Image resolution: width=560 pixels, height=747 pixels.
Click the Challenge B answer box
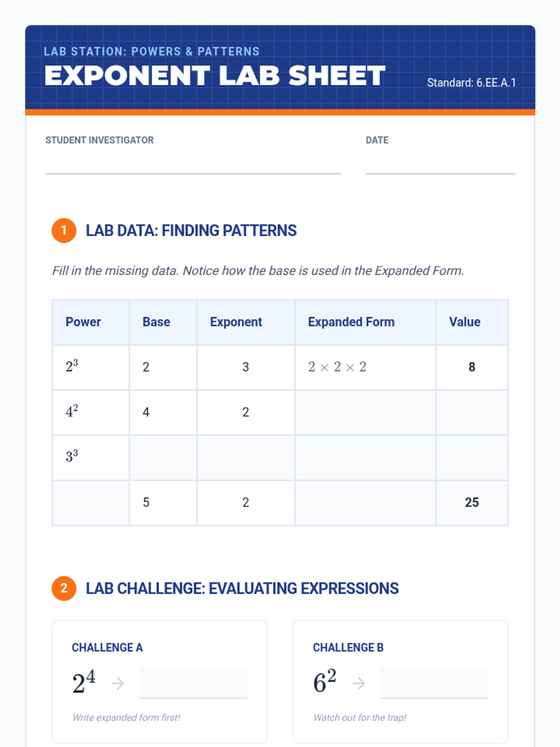tap(434, 683)
